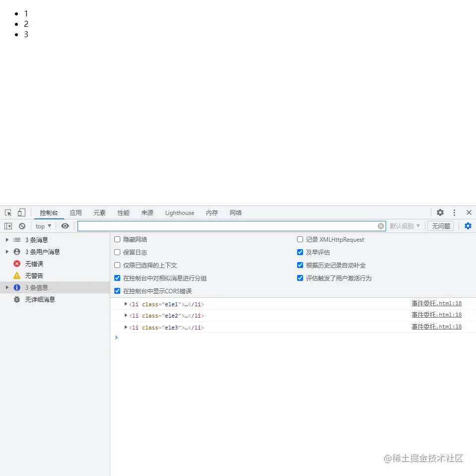Expand the 3 条信息 group arrow
The image size is (476, 476).
point(7,287)
